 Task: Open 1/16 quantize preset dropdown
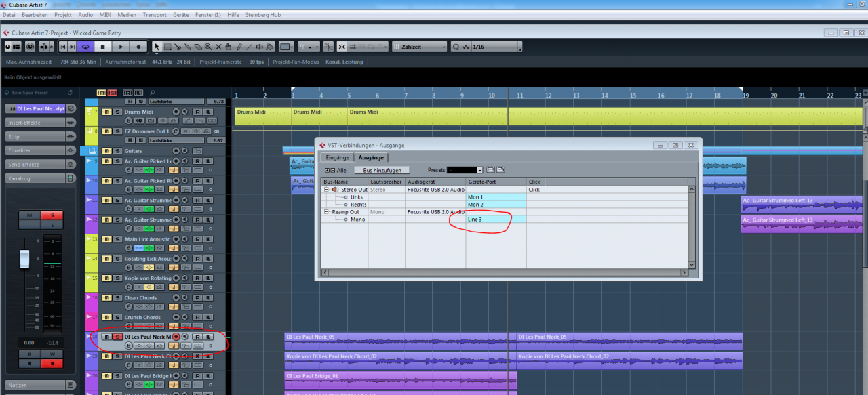pyautogui.click(x=497, y=47)
